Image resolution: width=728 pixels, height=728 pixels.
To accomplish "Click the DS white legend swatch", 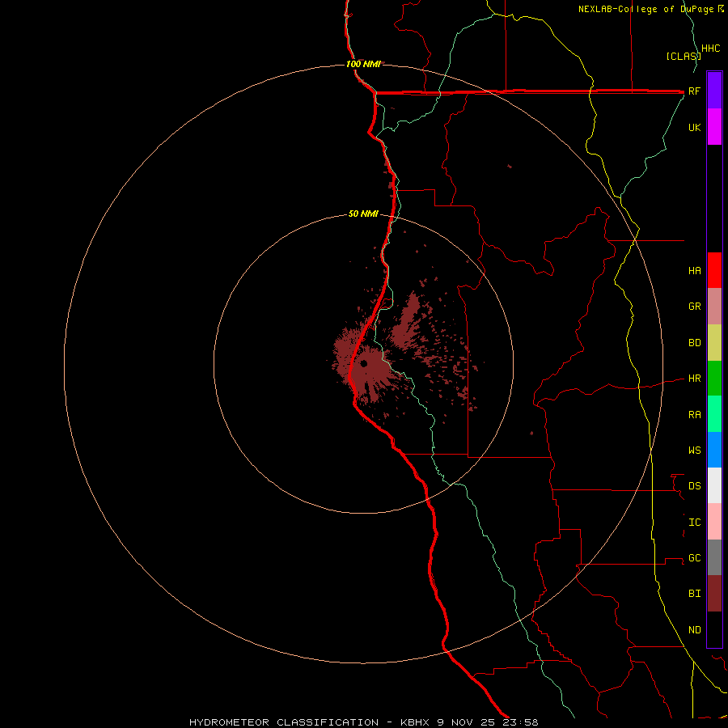I will coord(714,485).
